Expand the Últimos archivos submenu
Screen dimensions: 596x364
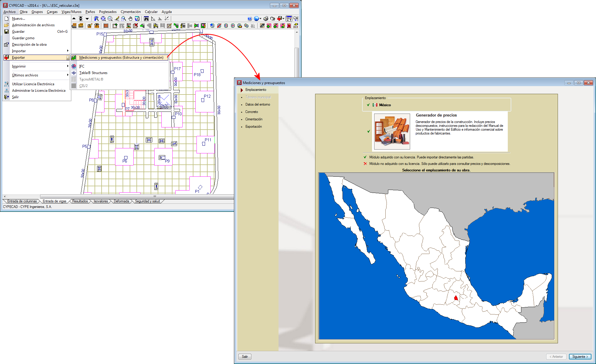tap(68, 75)
